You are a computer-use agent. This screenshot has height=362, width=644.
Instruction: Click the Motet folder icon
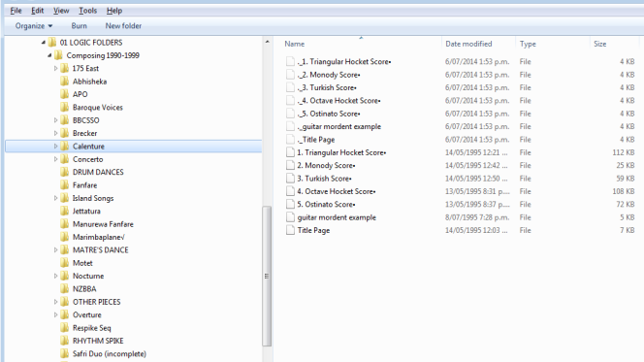[x=64, y=263]
